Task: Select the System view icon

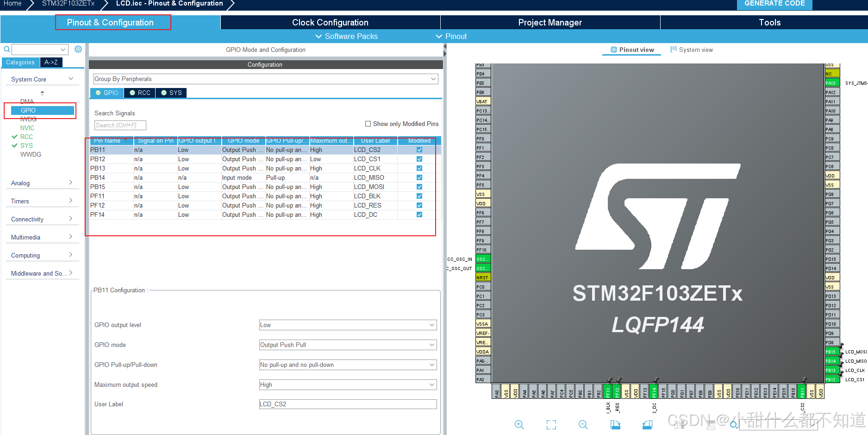Action: [674, 49]
